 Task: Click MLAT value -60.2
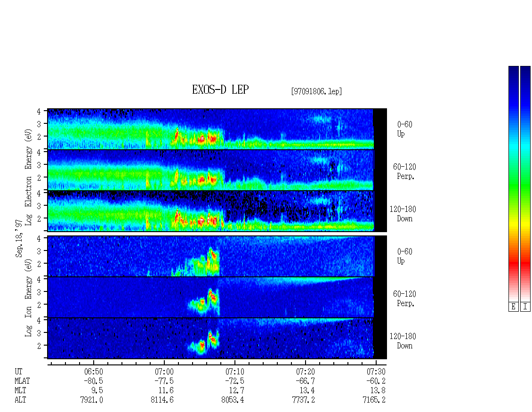click(376, 381)
